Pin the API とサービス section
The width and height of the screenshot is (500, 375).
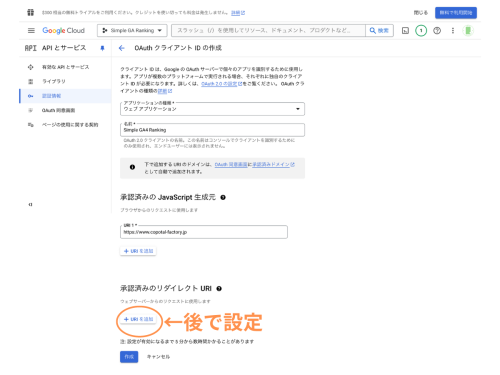click(x=102, y=48)
